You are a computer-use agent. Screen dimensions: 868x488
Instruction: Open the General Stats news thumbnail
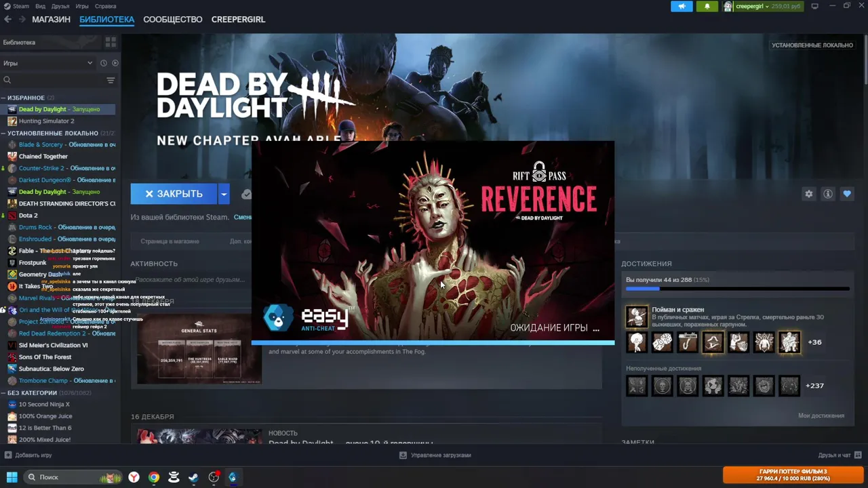pos(199,349)
